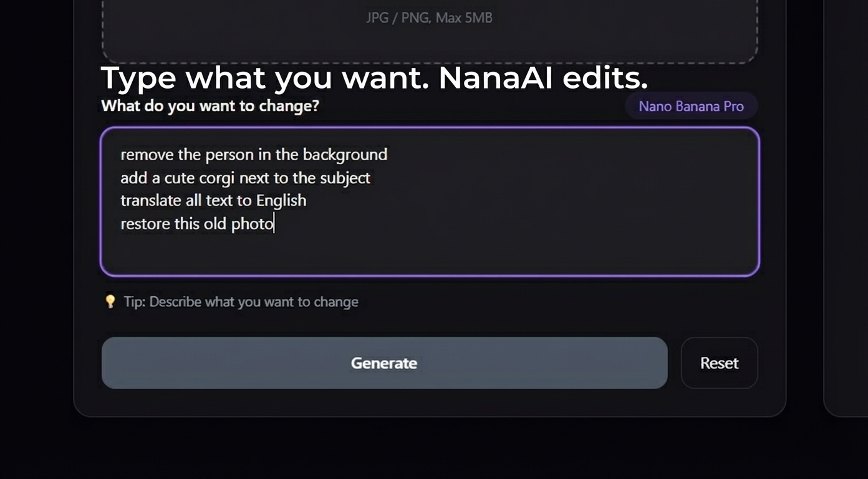Click the line 'translate all text to English'
The width and height of the screenshot is (868, 479).
tap(213, 200)
